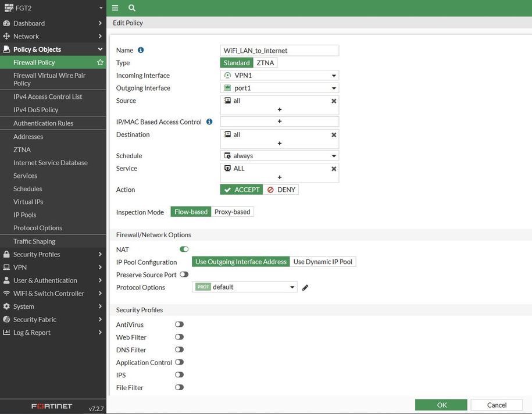Remove the 'ALL' entry from Service
This screenshot has width=532, height=414.
334,169
